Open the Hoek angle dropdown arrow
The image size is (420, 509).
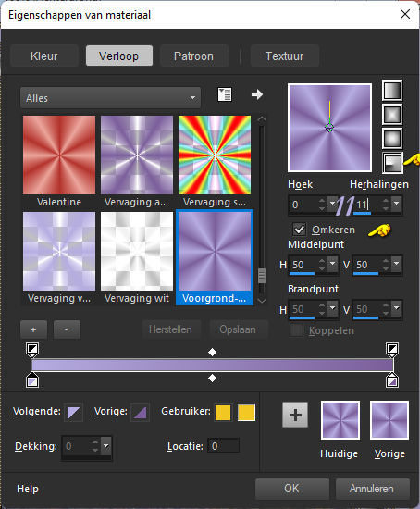pos(332,205)
